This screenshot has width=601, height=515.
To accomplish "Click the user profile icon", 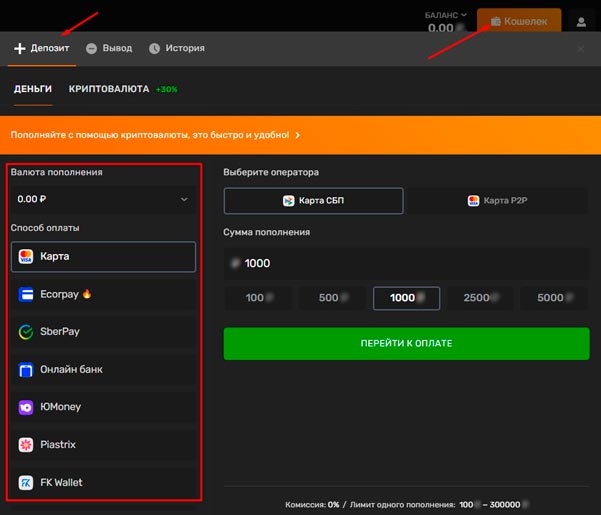I will coord(581,21).
